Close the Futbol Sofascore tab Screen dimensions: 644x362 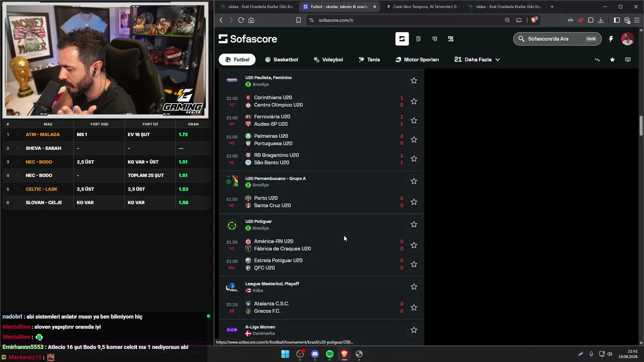(374, 7)
